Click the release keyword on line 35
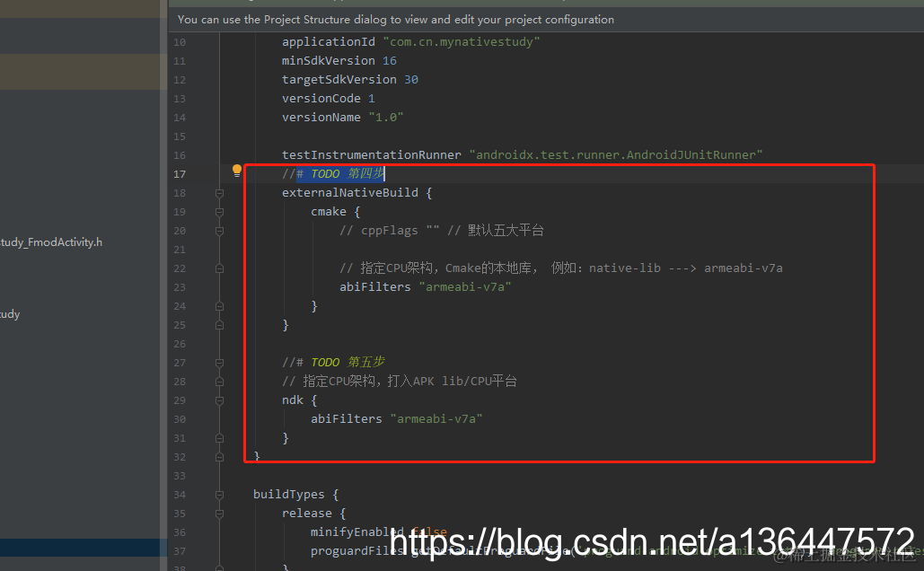 pyautogui.click(x=306, y=514)
